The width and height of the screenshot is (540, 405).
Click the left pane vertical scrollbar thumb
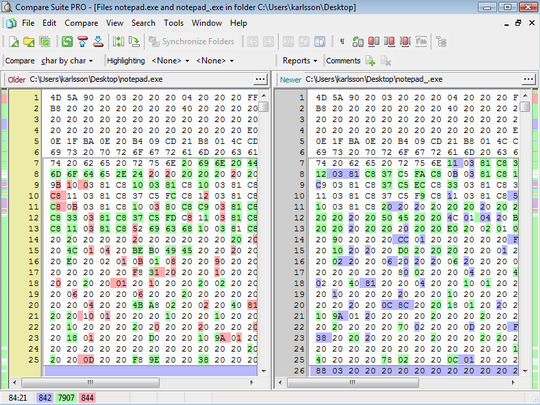coord(264,106)
